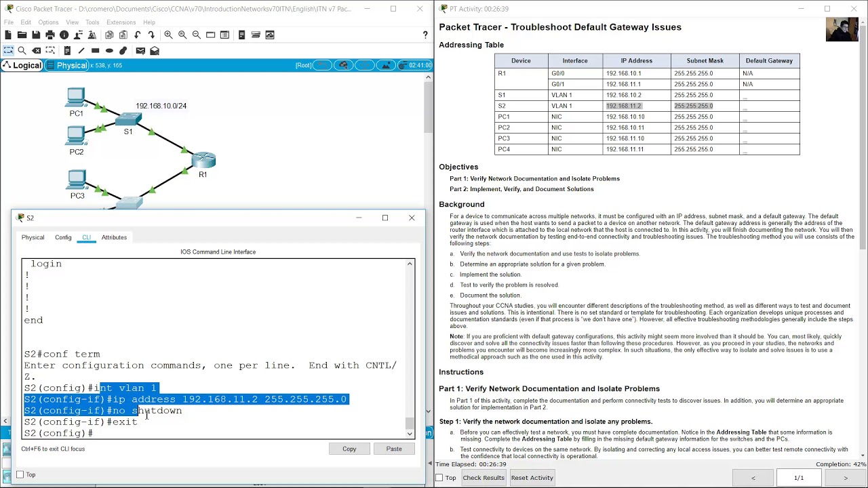This screenshot has width=868, height=488.
Task: Activate the Delete tool icon
Action: pyautogui.click(x=36, y=50)
